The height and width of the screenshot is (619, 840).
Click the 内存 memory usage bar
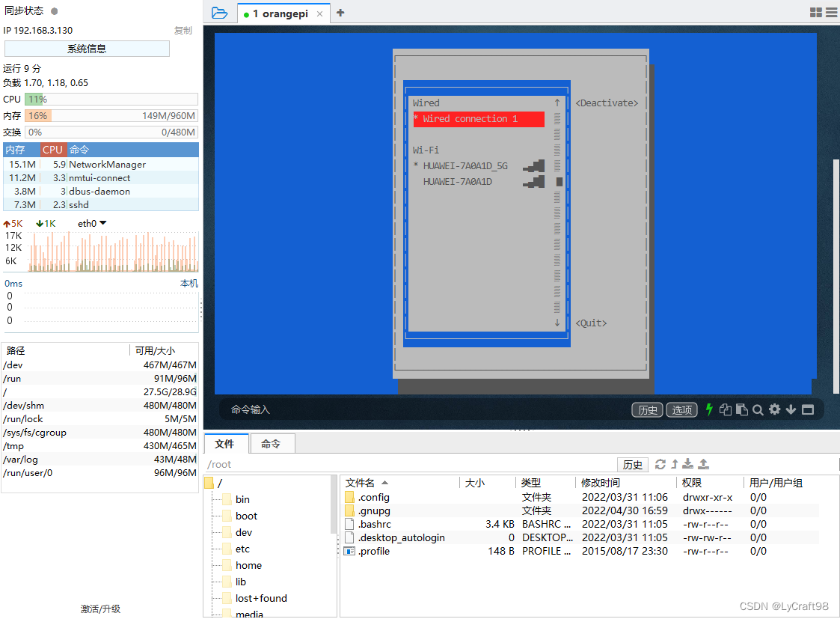click(111, 116)
